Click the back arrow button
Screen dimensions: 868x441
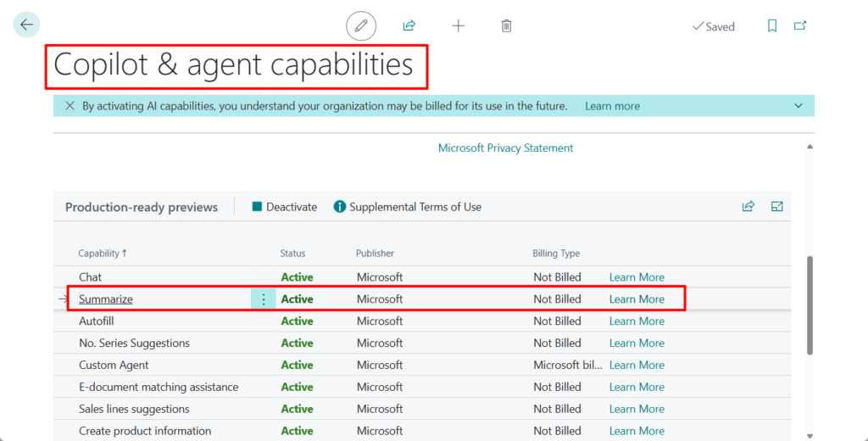(x=26, y=25)
